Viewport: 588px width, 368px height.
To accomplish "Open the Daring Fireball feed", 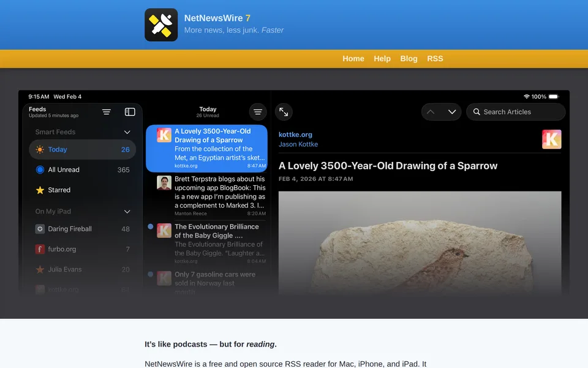I will pyautogui.click(x=83, y=229).
